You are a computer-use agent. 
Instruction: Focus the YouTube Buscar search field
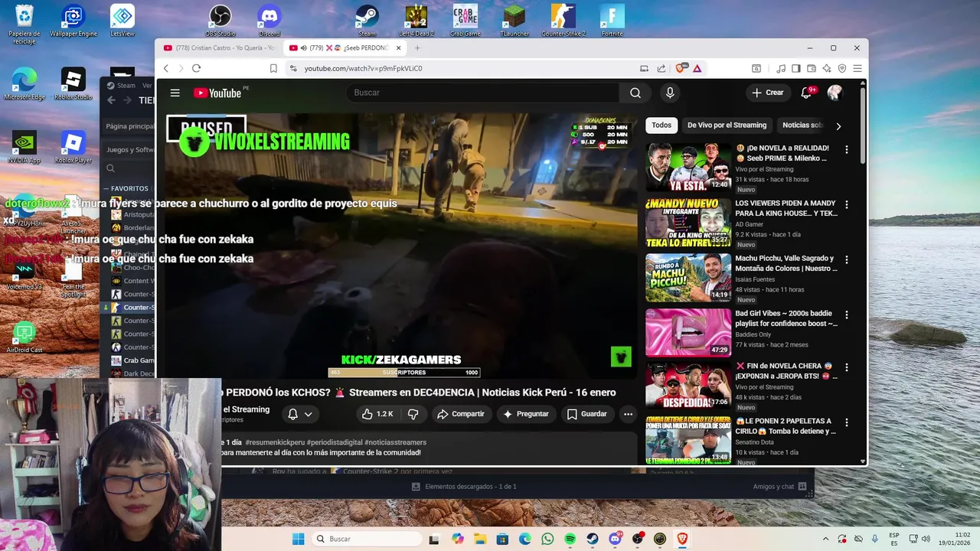point(482,93)
